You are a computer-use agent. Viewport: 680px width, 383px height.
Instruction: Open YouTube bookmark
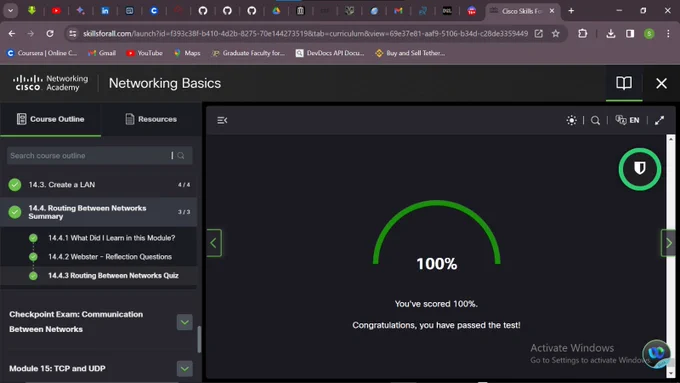point(144,53)
